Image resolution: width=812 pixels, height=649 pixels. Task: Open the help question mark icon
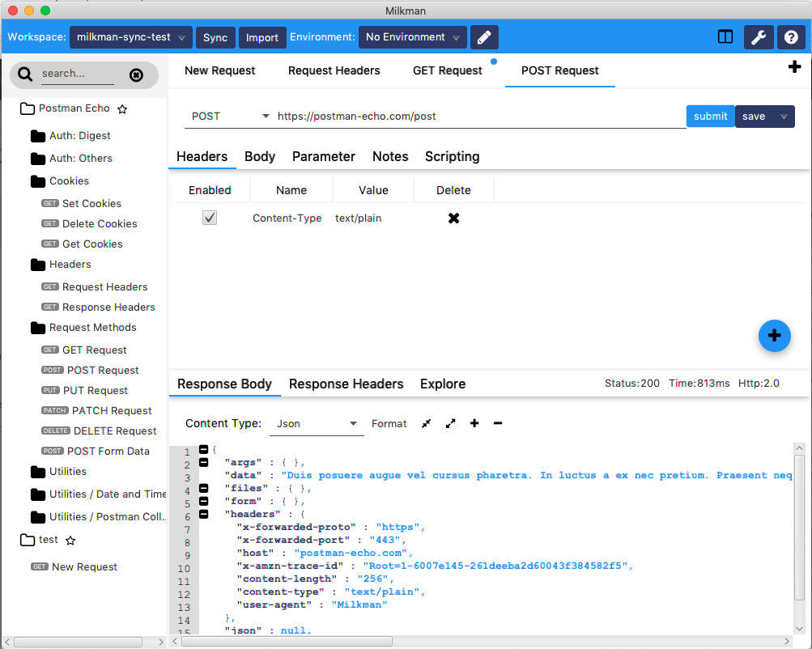coord(791,37)
